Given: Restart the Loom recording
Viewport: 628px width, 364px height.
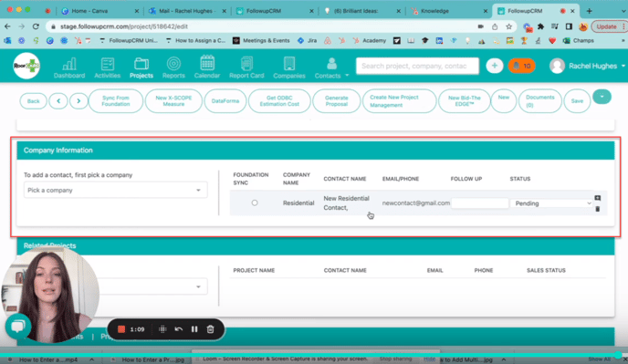Looking at the screenshot, I should (x=179, y=329).
